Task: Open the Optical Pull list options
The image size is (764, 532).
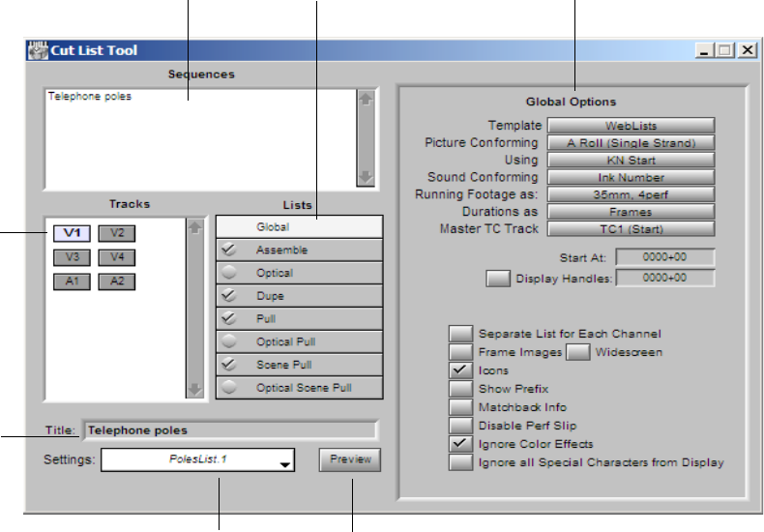Action: 300,342
